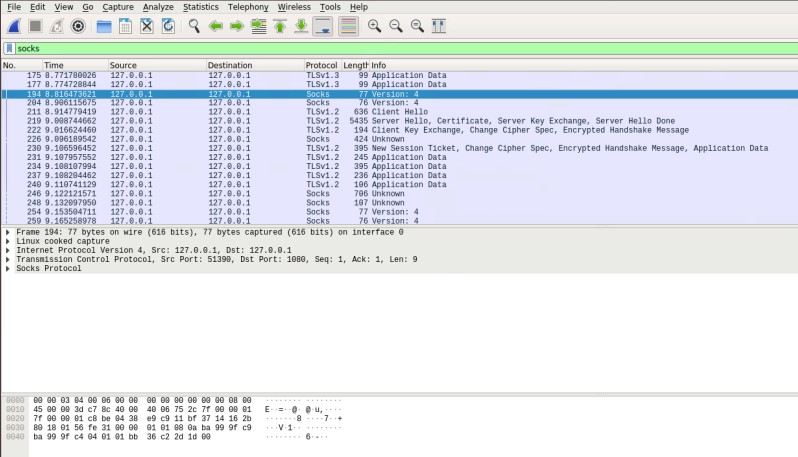This screenshot has width=798, height=457.
Task: Open the Go menu
Action: 88,7
